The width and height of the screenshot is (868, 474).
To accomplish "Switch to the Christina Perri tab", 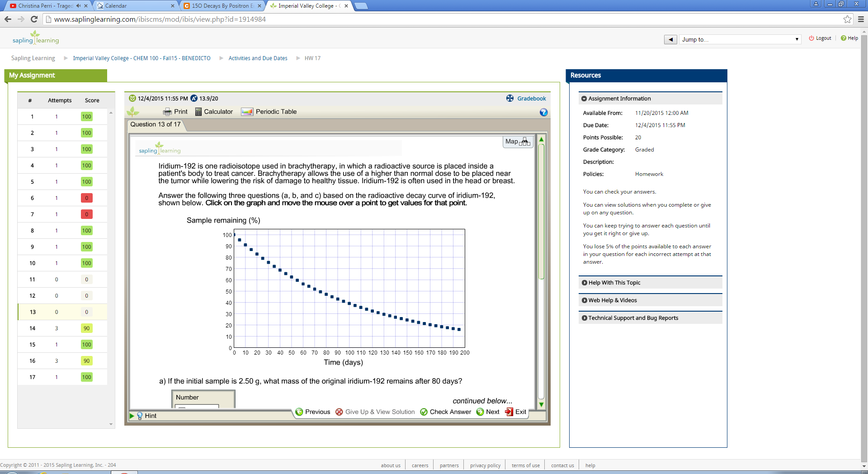I will [45, 6].
